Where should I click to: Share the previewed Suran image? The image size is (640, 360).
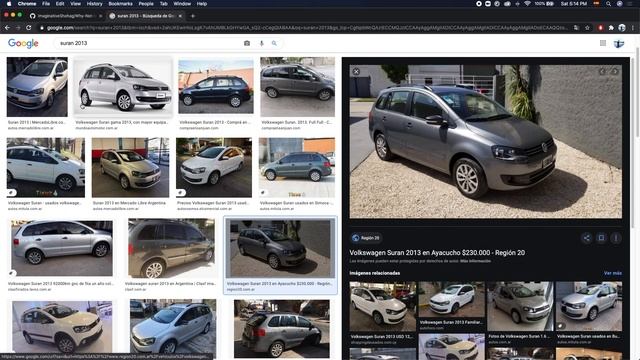[x=587, y=238]
